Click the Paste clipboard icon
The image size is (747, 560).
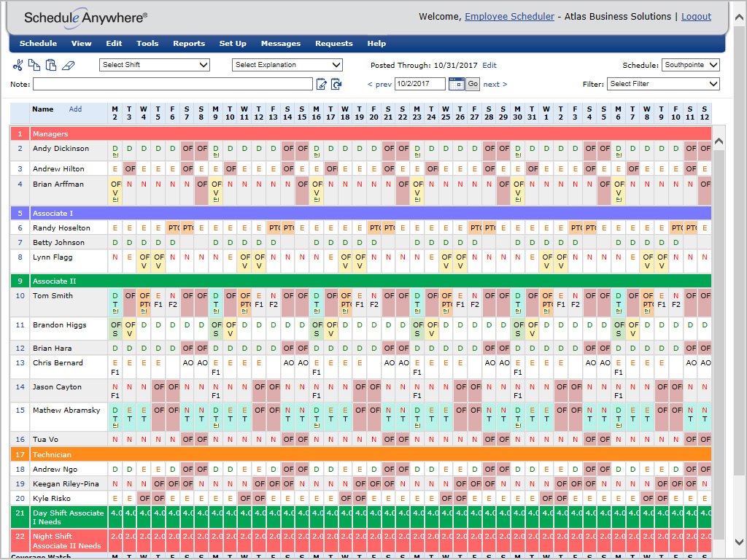point(51,65)
